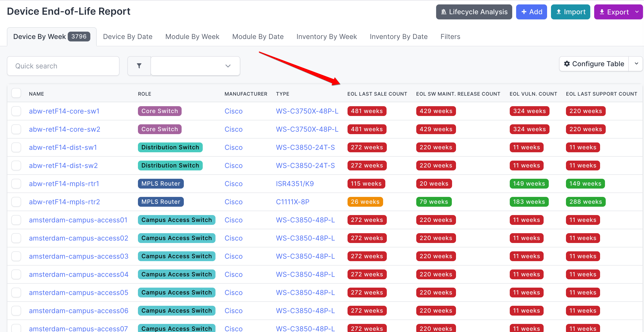
Task: Check the box for abw-retF14-core-sw1
Action: (16, 111)
